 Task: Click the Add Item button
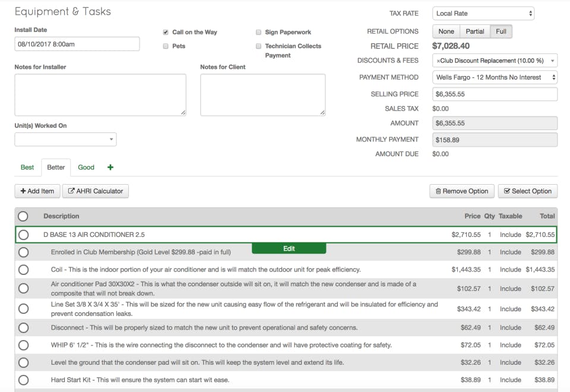point(37,191)
